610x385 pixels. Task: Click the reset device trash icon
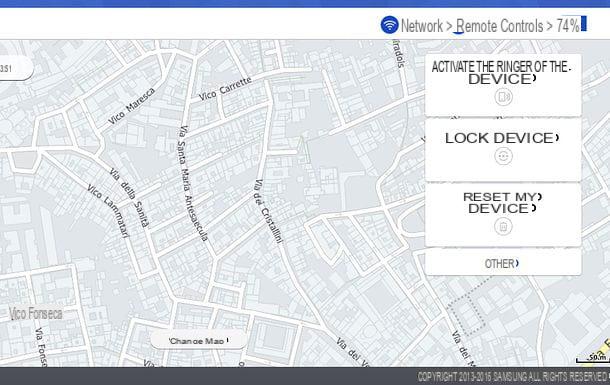tap(503, 226)
